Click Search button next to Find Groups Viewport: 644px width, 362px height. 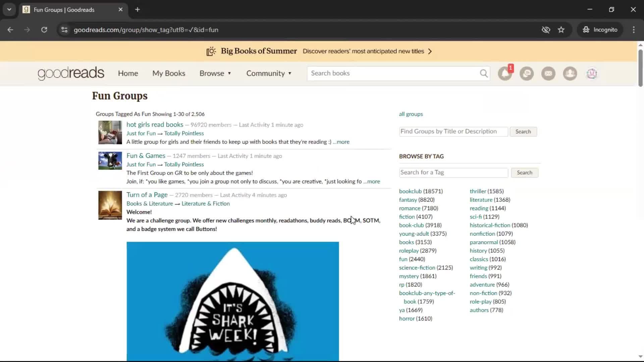pos(523,132)
